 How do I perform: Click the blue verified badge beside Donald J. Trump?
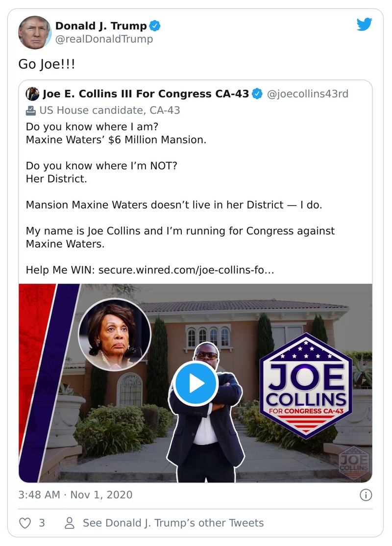click(x=155, y=26)
